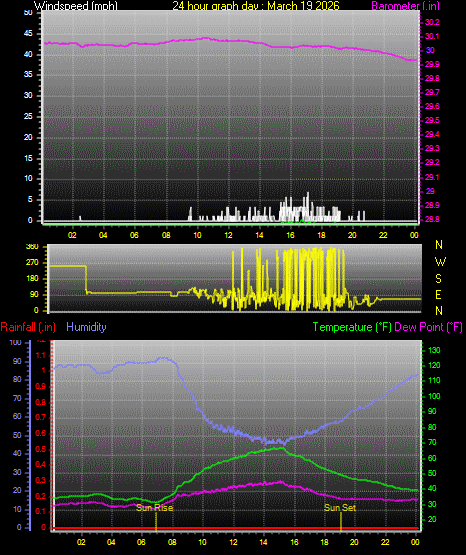
Task: Click the 180 value on the wind direction axis
Action: click(x=32, y=279)
